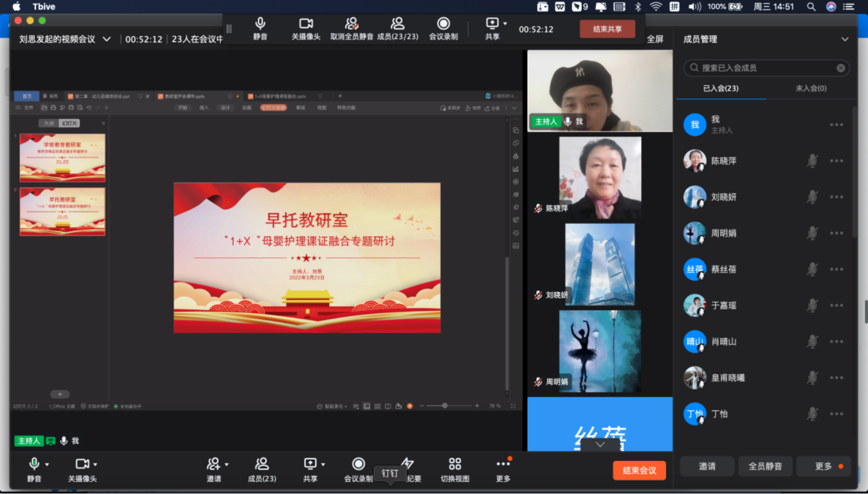
Task: Open 幻灯片放映 ribbon tab in WPS
Action: coord(273,108)
